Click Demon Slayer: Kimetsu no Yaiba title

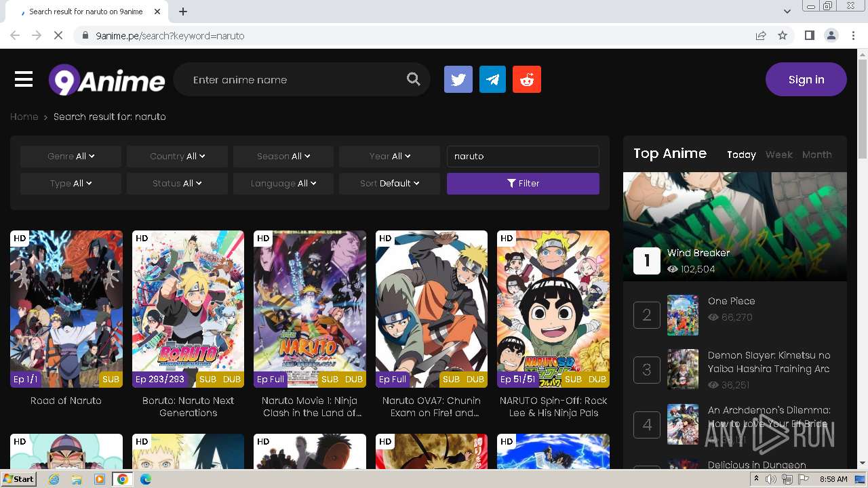coord(769,362)
